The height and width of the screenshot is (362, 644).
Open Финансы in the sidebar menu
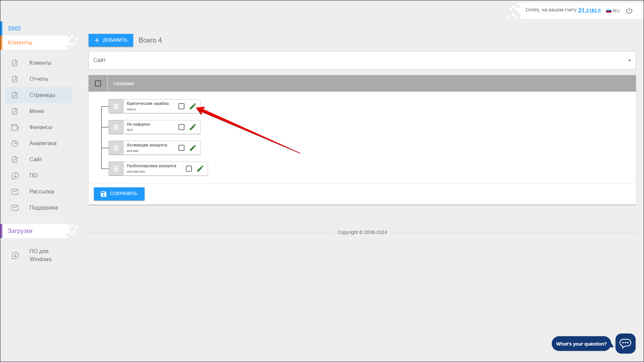pos(41,127)
